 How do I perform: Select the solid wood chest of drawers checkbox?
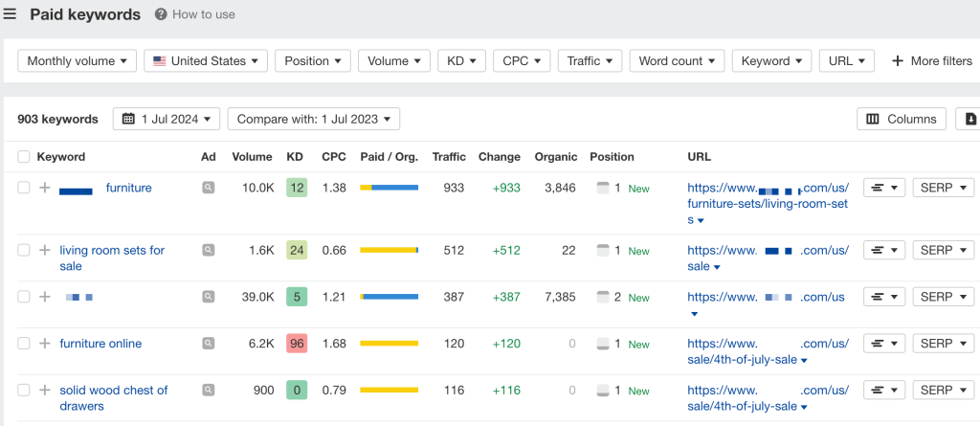click(24, 391)
